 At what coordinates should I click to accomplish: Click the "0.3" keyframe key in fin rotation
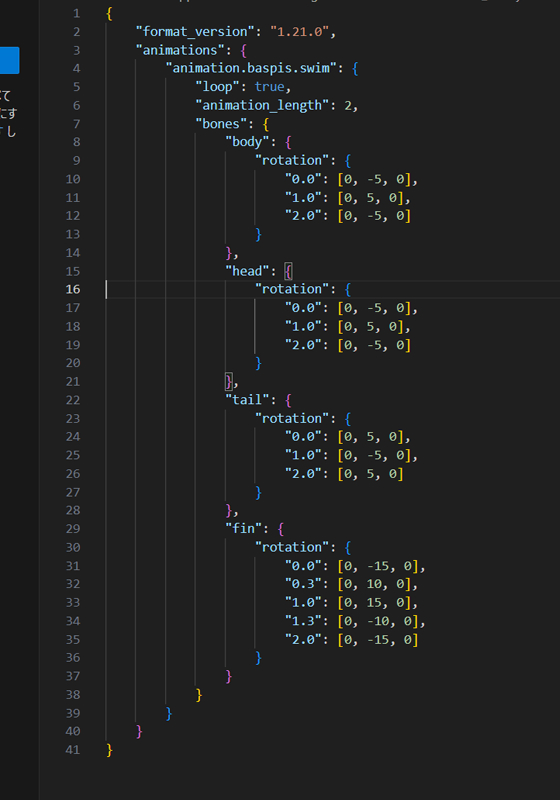tap(303, 584)
